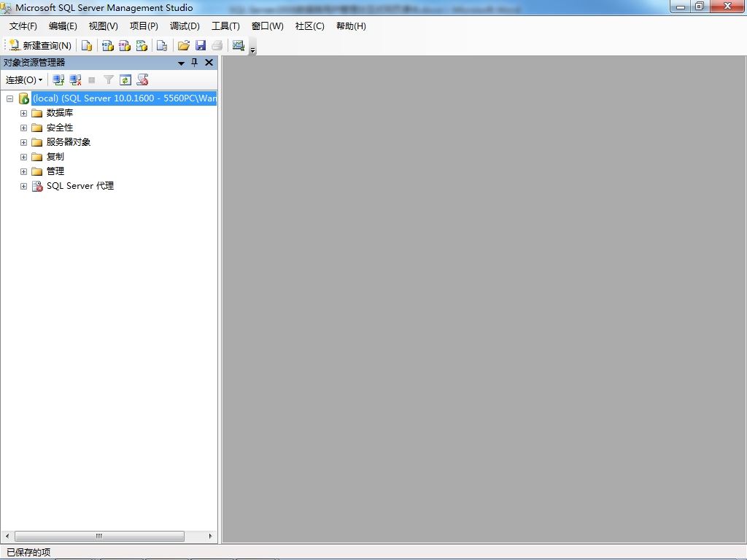The width and height of the screenshot is (747, 560).
Task: Click the horizontal scrollbar right arrow
Action: tap(210, 536)
